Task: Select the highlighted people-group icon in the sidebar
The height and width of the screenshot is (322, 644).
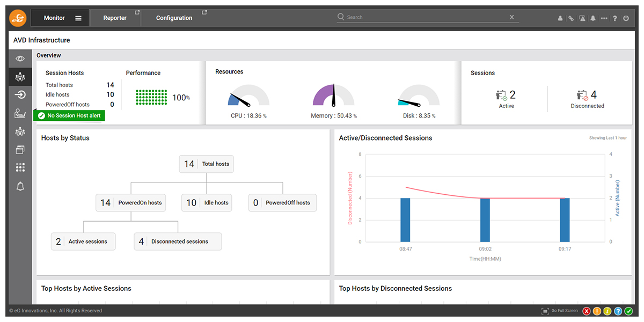Action: point(20,77)
